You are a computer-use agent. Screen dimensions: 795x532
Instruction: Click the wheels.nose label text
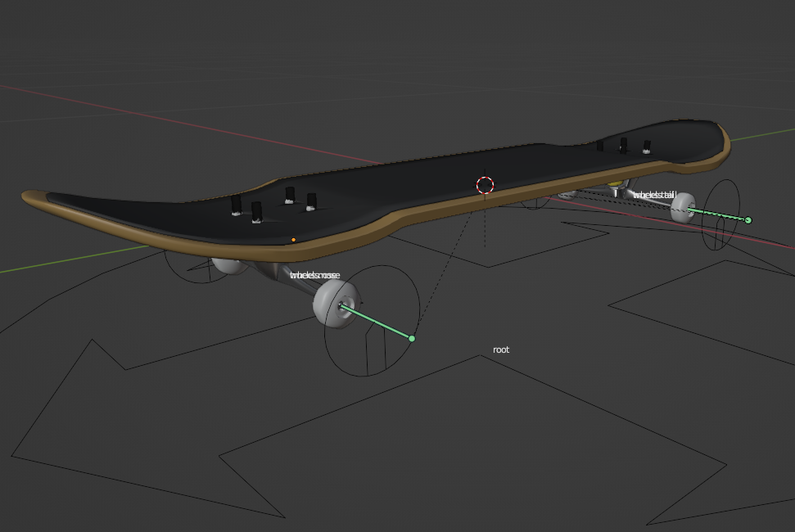(x=315, y=276)
